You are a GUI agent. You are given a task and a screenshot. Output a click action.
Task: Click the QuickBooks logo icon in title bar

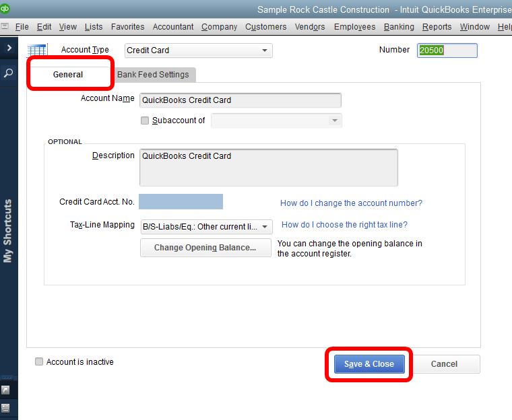tap(4, 8)
